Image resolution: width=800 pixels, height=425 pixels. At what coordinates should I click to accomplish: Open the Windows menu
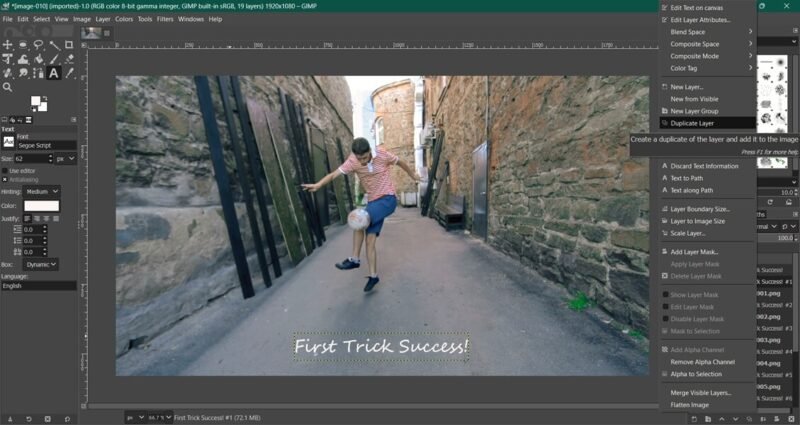click(191, 19)
